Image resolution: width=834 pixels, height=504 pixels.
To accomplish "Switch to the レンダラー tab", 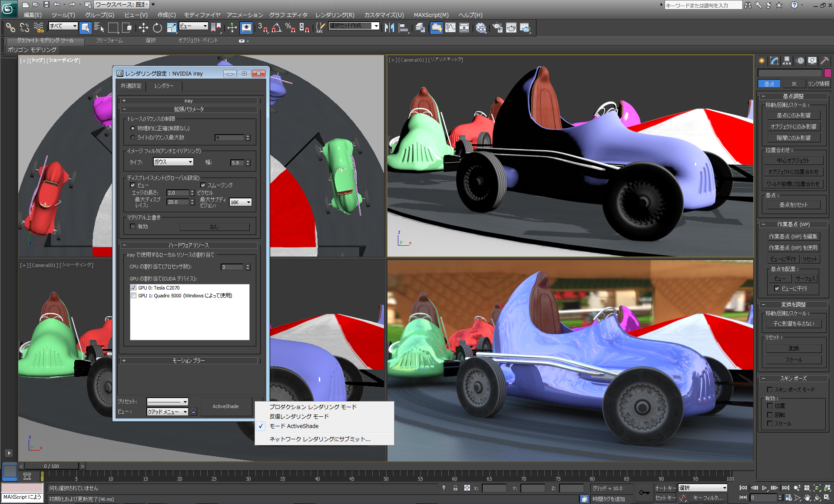I will click(x=164, y=86).
